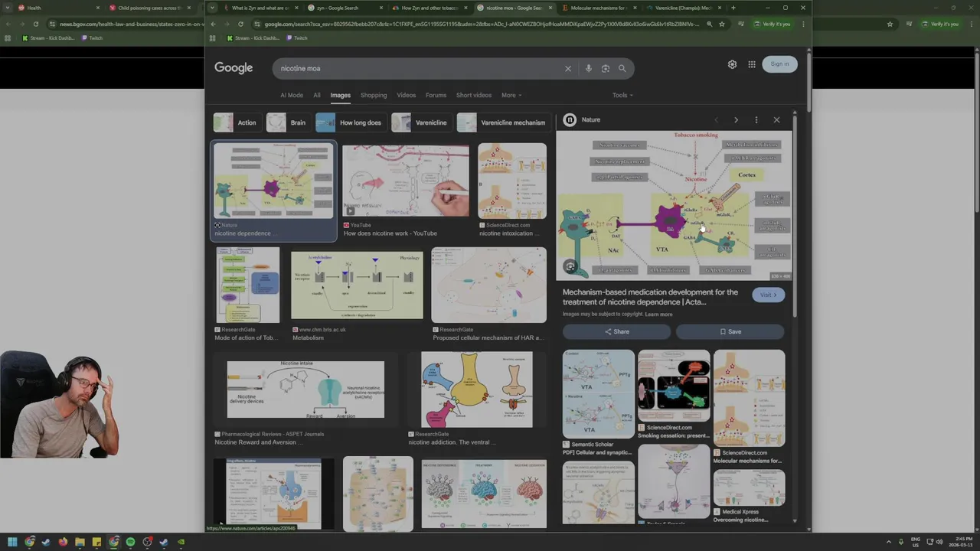Image resolution: width=980 pixels, height=551 pixels.
Task: Switch to All results tab
Action: pyautogui.click(x=316, y=96)
